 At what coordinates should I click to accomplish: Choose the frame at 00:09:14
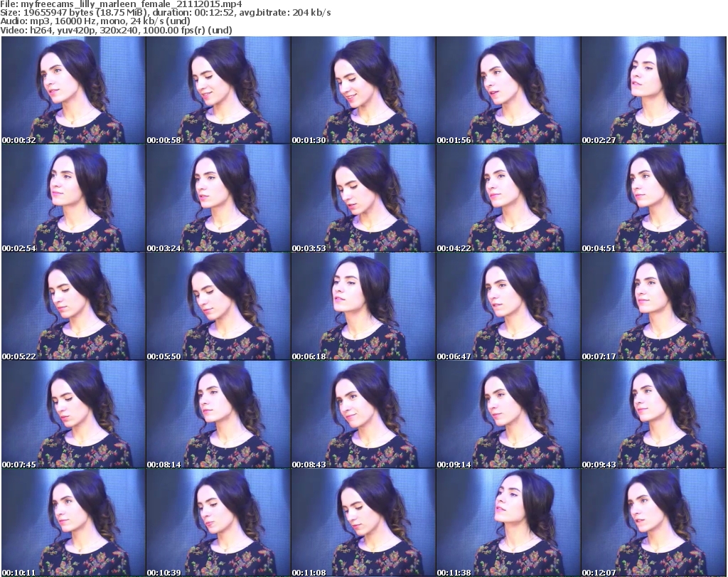pos(508,415)
